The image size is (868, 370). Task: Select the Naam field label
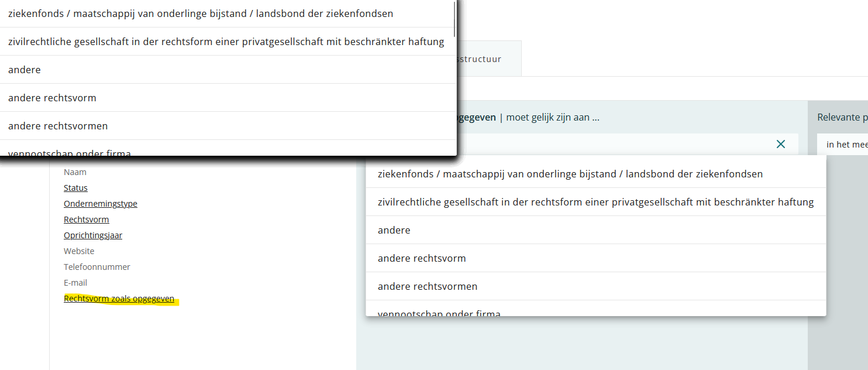(x=75, y=172)
